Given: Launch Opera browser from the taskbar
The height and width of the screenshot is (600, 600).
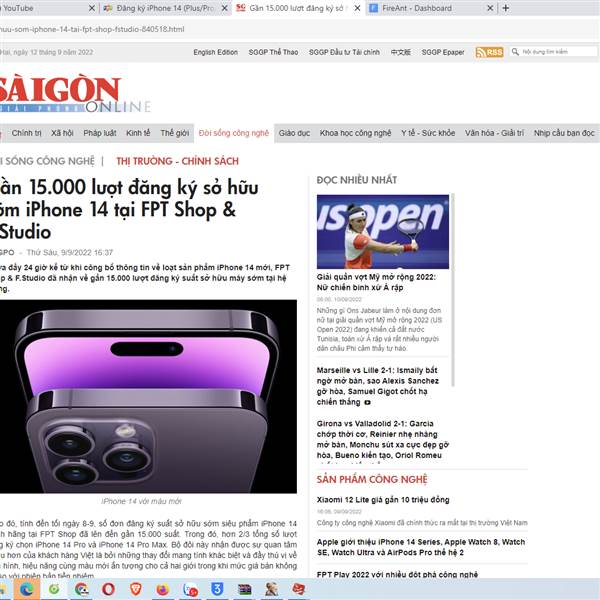Looking at the screenshot, I should pos(108,589).
